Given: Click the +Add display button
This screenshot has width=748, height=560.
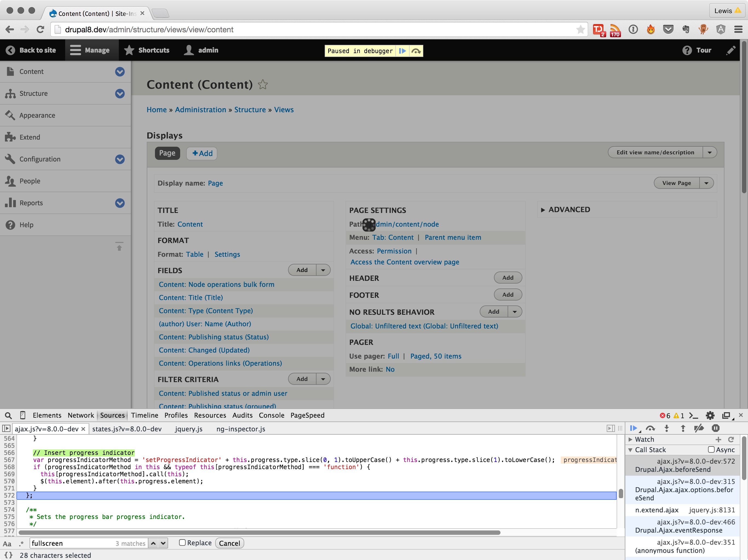Looking at the screenshot, I should pyautogui.click(x=202, y=153).
